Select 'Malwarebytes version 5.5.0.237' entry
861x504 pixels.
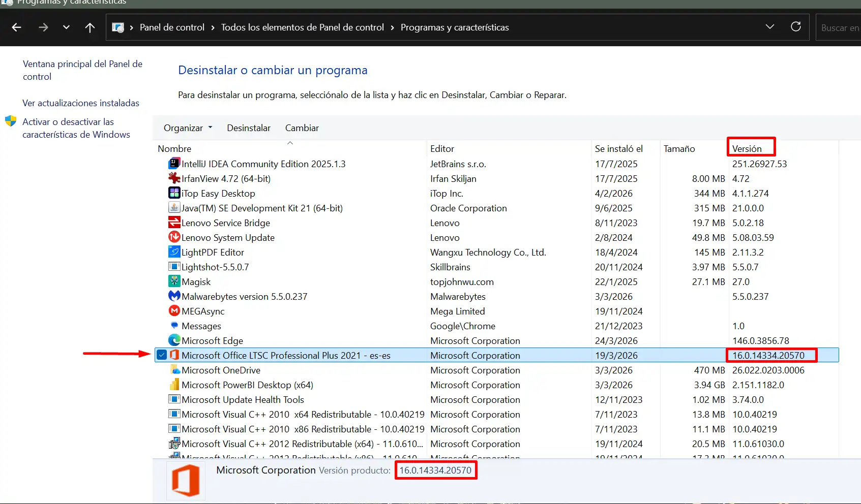(x=245, y=297)
